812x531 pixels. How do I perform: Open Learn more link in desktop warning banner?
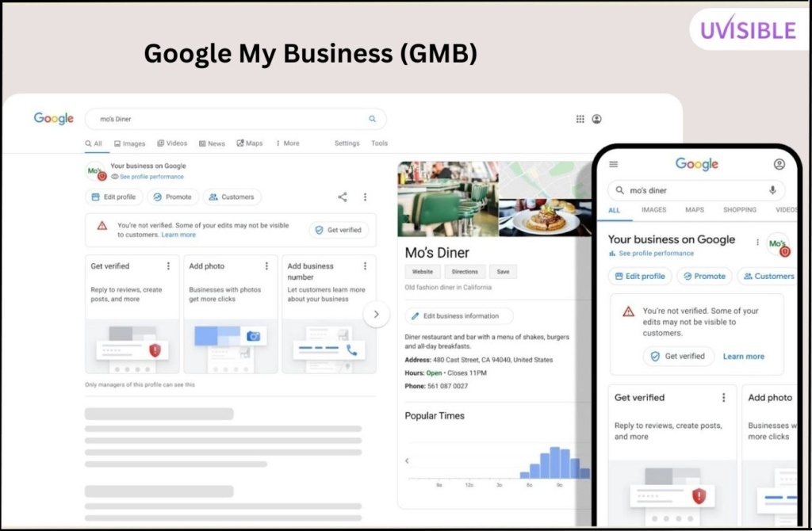point(178,235)
